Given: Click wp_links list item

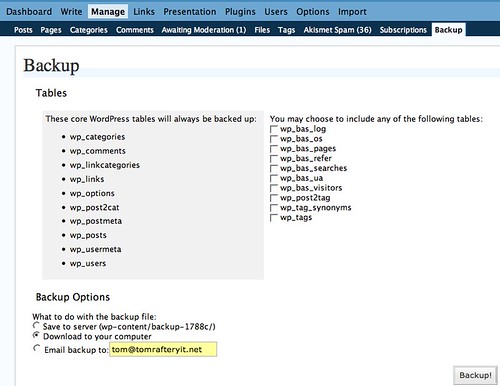Looking at the screenshot, I should tap(87, 179).
